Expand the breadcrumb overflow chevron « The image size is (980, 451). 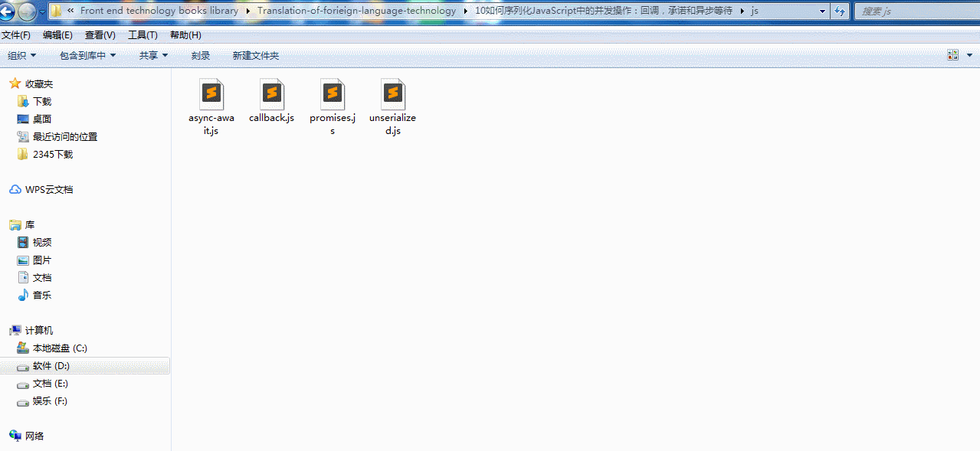pos(70,11)
